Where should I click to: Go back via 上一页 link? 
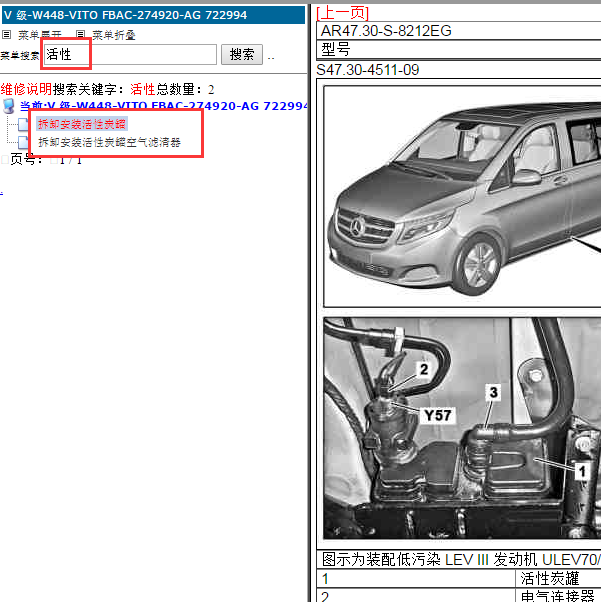(343, 13)
